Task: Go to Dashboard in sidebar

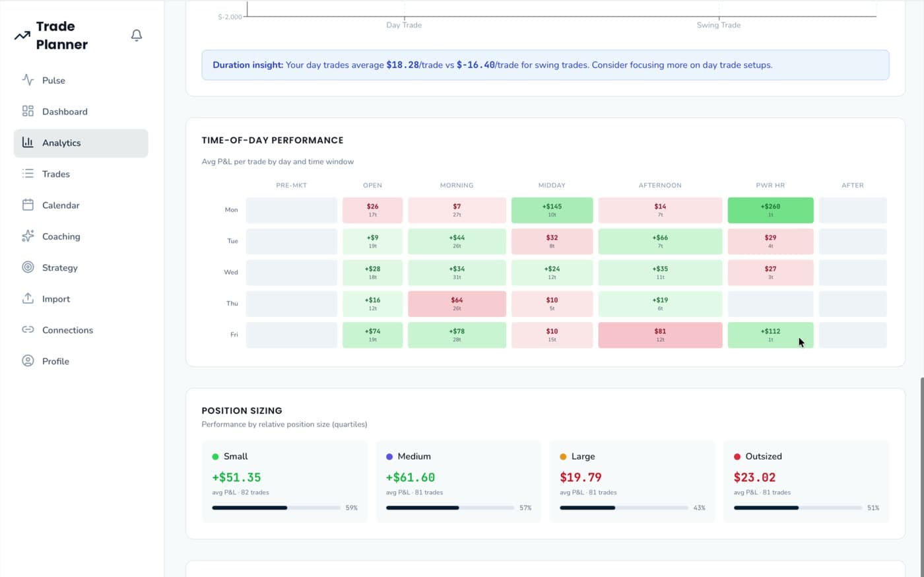Action: tap(81, 112)
